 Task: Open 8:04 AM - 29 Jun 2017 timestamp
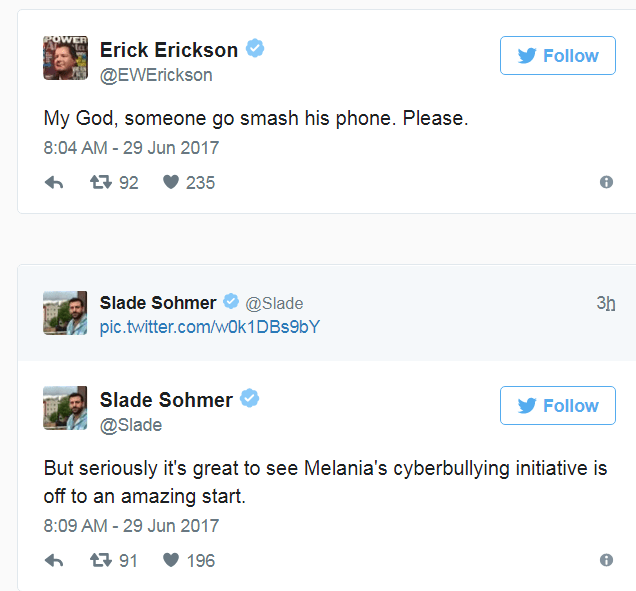(x=131, y=148)
